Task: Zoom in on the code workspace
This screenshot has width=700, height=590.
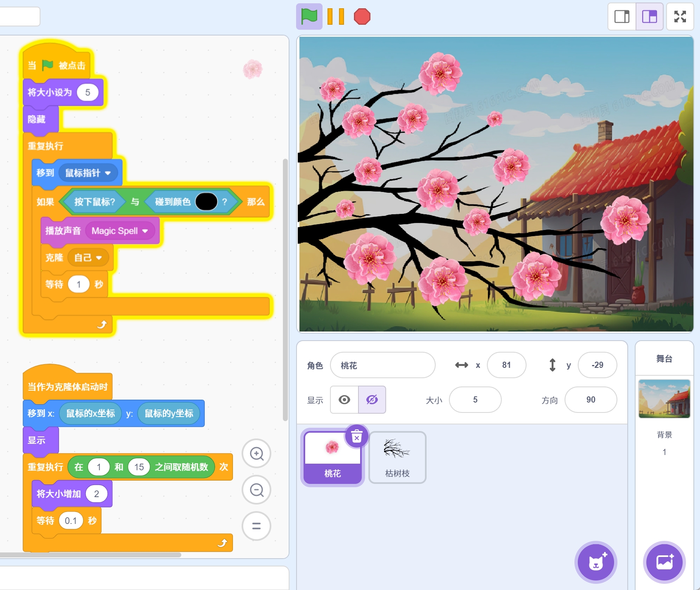Action: [x=256, y=454]
